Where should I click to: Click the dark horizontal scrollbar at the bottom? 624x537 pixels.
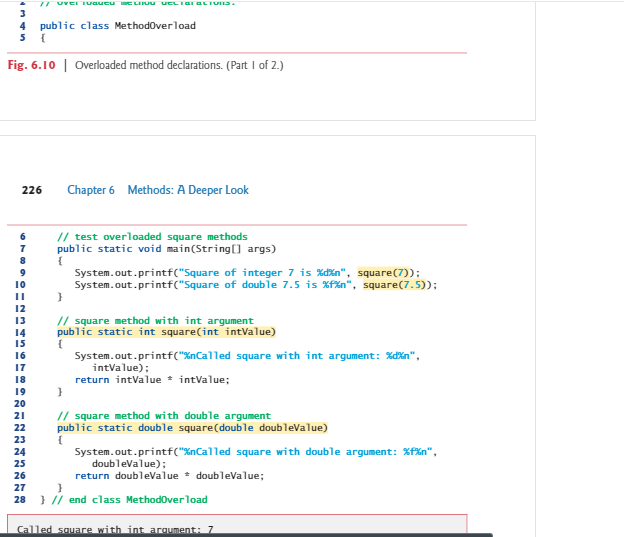click(x=246, y=535)
